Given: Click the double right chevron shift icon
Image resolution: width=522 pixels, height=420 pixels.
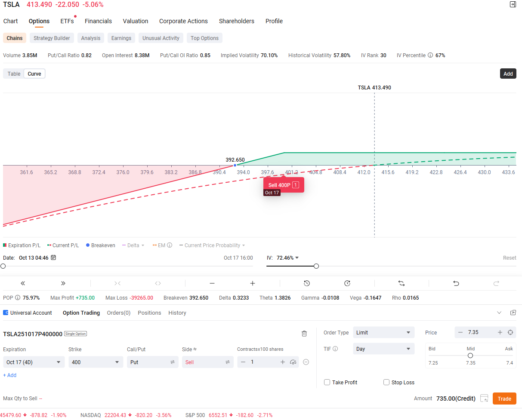Looking at the screenshot, I should tap(63, 283).
